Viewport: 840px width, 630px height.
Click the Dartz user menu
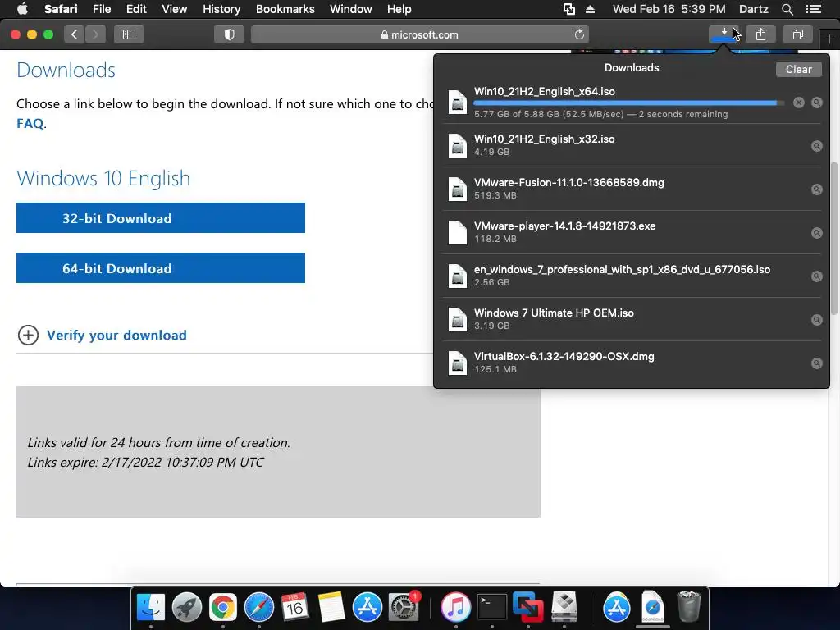tap(753, 9)
